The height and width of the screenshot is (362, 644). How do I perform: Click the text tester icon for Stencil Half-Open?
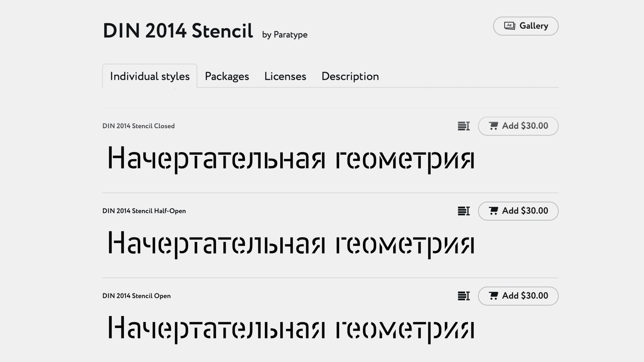tap(464, 211)
